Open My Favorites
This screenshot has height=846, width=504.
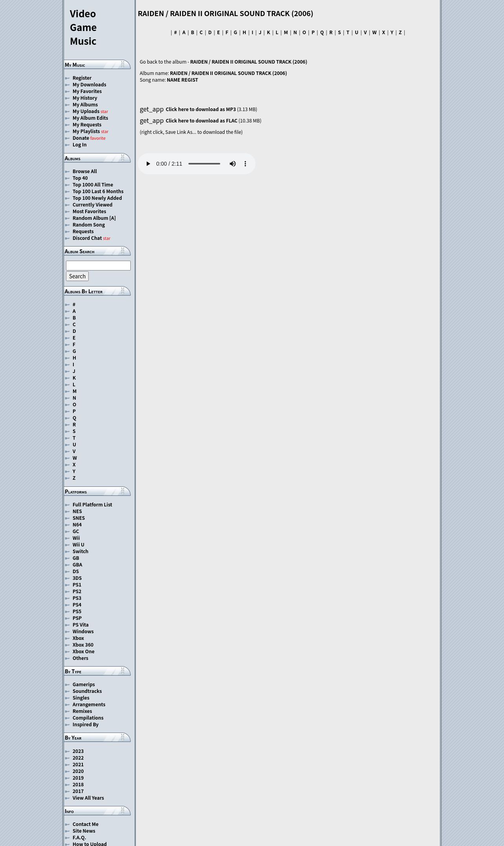point(87,91)
